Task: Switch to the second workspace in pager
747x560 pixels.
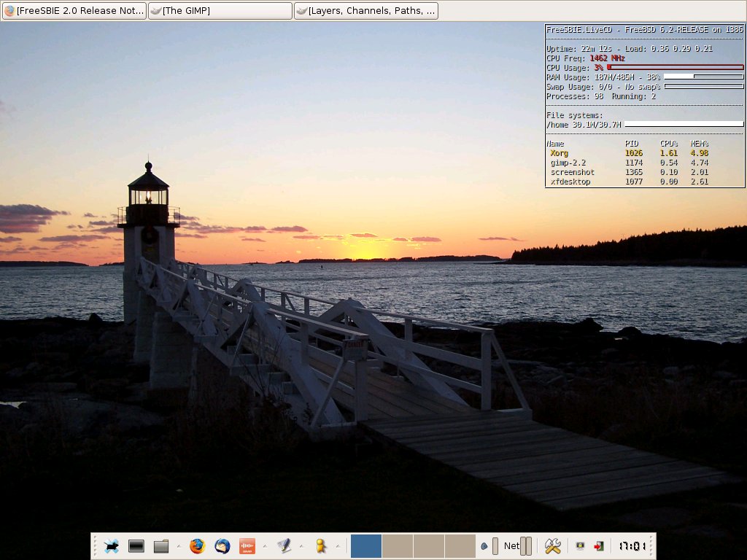Action: (398, 545)
